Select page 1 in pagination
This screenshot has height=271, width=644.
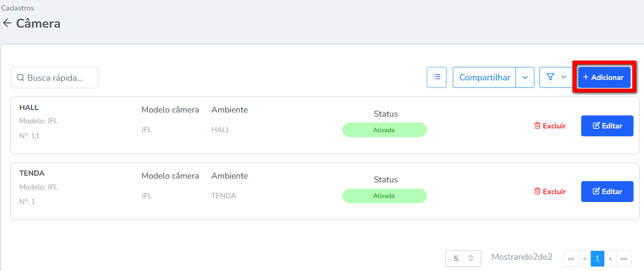click(597, 259)
